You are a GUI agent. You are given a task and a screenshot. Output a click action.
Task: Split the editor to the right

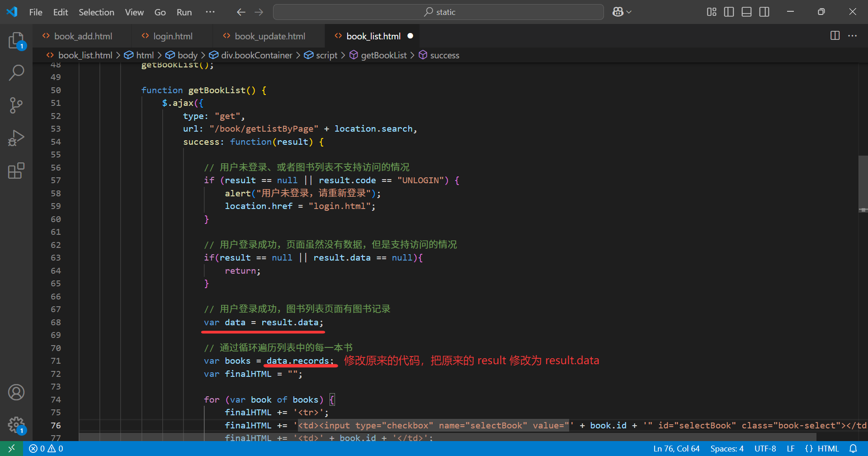click(835, 36)
